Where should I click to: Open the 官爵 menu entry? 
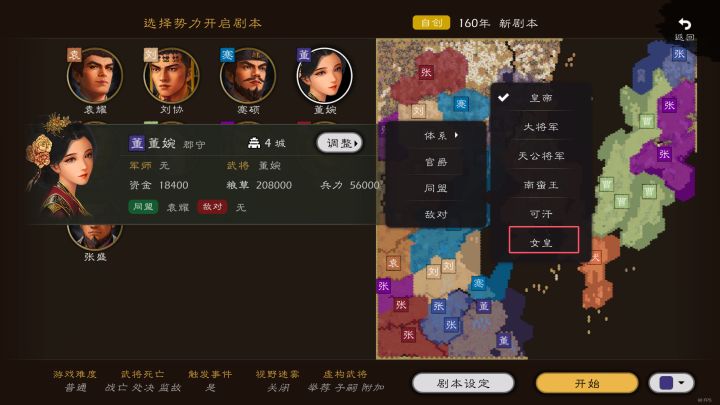coord(436,162)
